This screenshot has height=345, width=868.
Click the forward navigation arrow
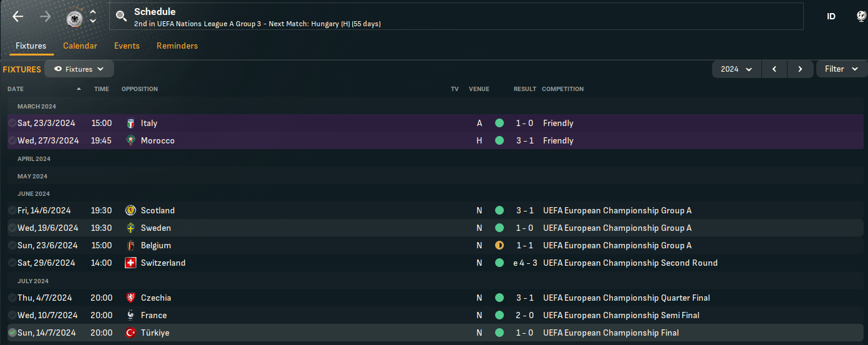click(x=45, y=17)
